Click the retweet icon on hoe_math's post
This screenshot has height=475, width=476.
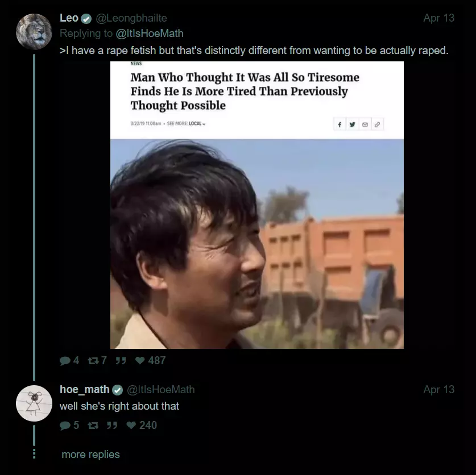[93, 426]
